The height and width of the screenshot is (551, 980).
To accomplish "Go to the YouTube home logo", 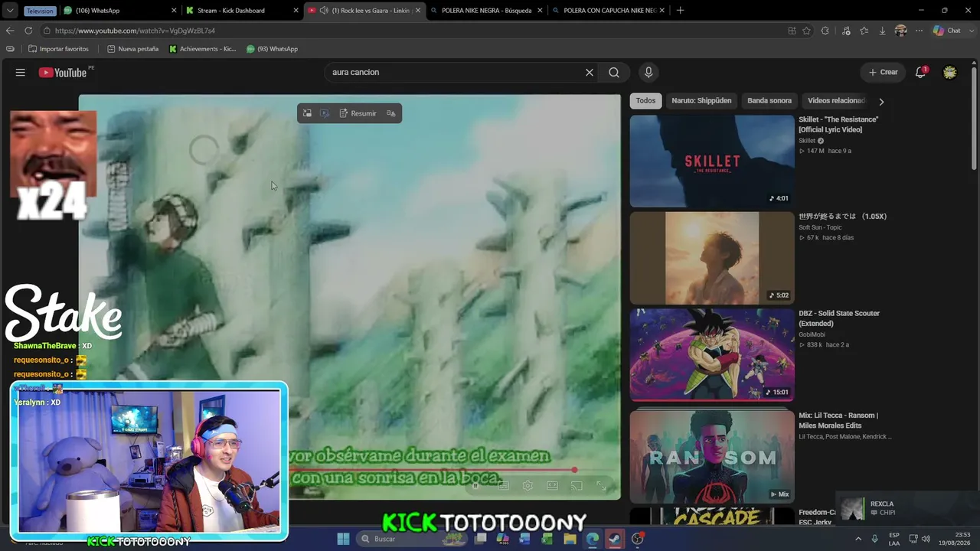I will (x=64, y=73).
